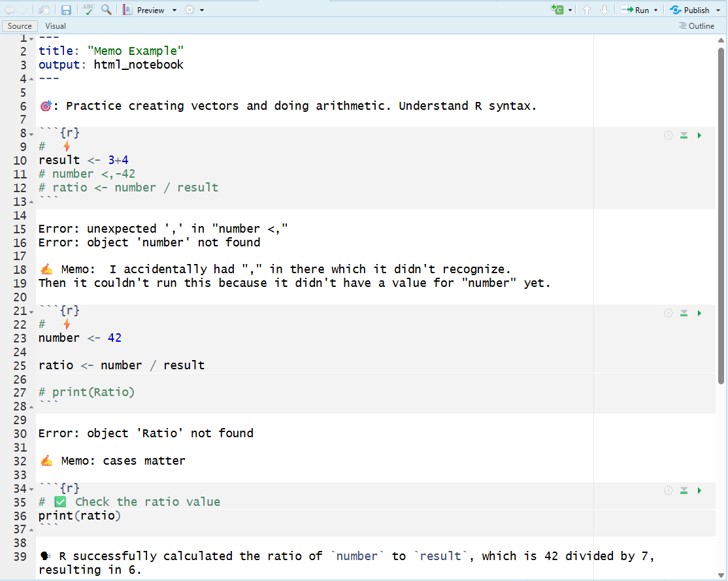This screenshot has width=728, height=581.
Task: Open chunk options gear on line 8
Action: click(668, 135)
